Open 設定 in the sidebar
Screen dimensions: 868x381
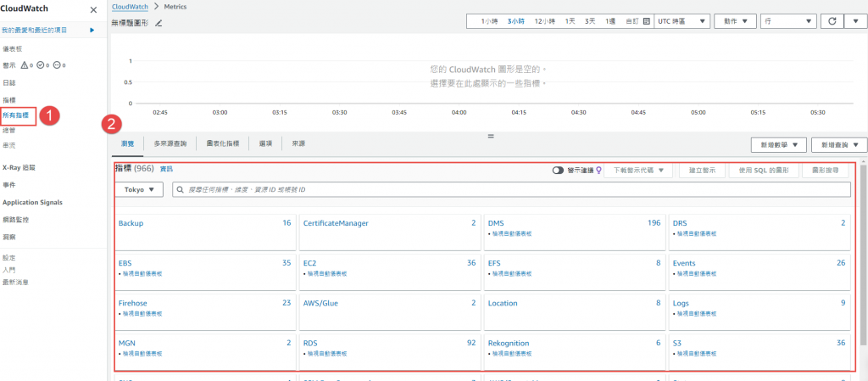click(x=8, y=257)
